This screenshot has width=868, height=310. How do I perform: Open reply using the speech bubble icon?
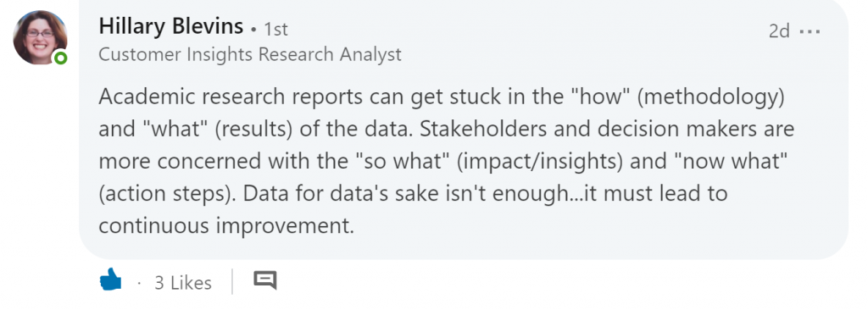pos(264,280)
